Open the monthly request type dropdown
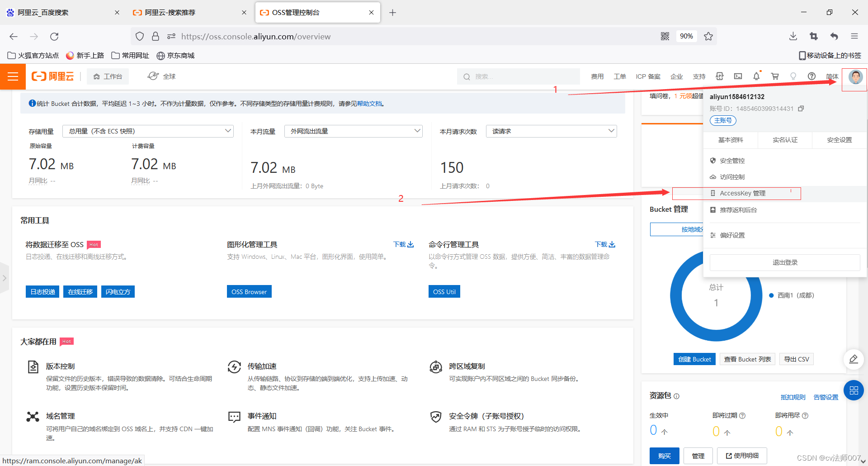This screenshot has height=466, width=868. tap(552, 131)
